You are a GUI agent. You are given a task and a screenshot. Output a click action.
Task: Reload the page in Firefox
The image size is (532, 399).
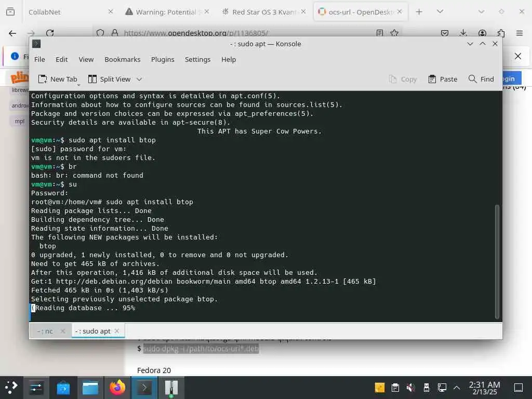click(x=50, y=33)
